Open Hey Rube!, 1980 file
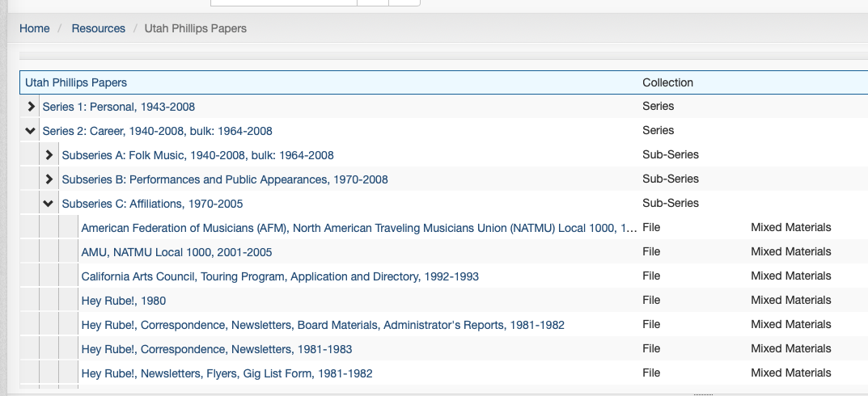 point(124,301)
